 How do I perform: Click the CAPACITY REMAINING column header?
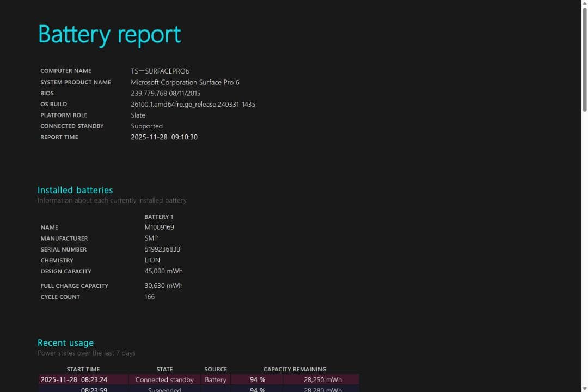pos(295,369)
